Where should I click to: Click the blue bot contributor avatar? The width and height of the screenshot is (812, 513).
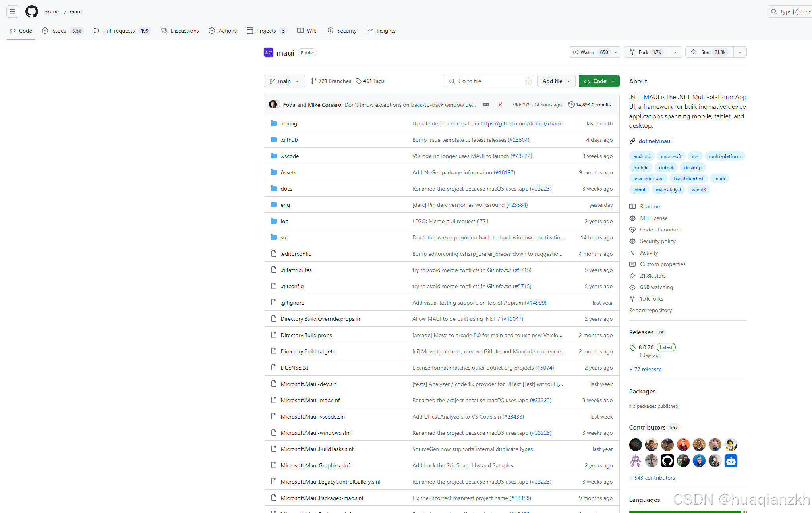tap(731, 461)
